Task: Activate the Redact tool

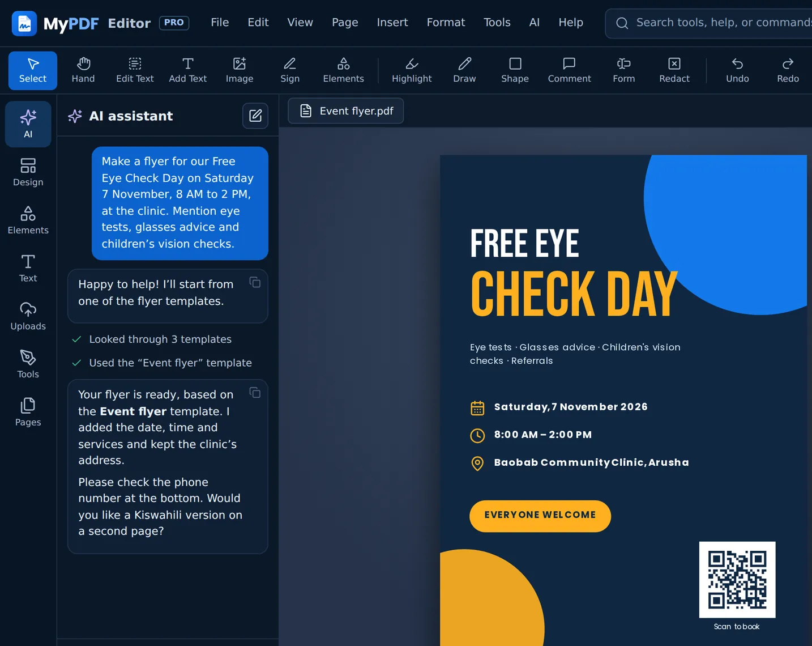Action: coord(674,71)
